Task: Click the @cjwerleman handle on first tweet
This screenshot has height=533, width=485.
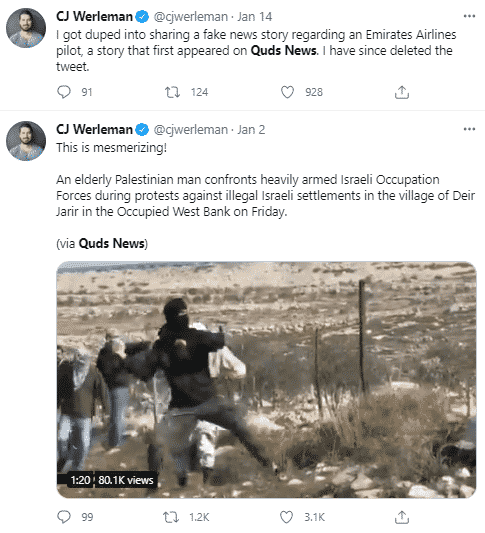Action: 191,17
